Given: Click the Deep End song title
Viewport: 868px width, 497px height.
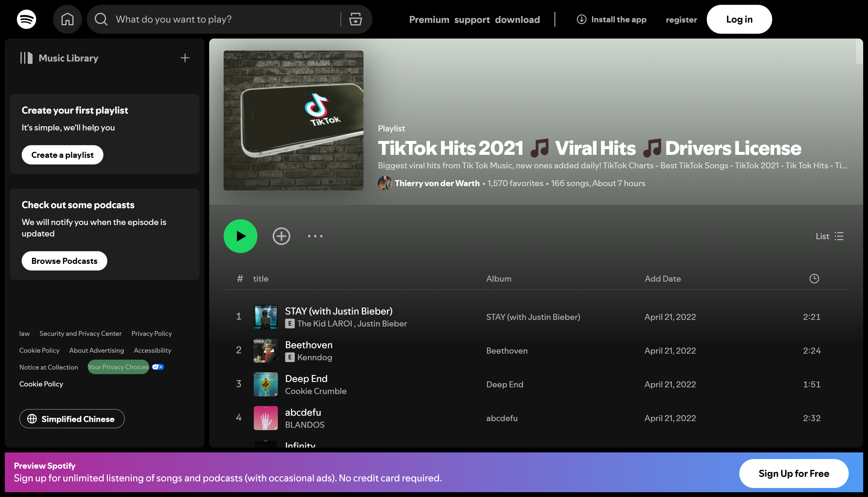Looking at the screenshot, I should click(x=306, y=379).
